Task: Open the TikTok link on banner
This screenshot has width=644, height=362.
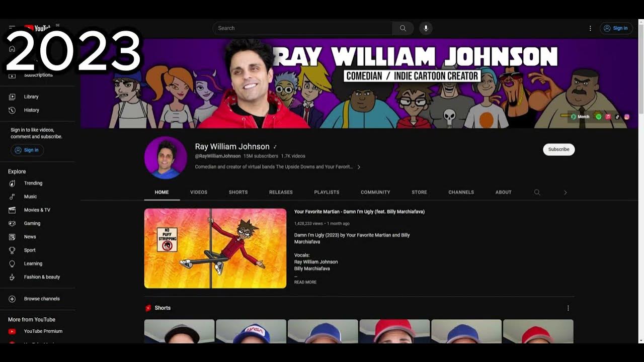Action: click(x=617, y=117)
